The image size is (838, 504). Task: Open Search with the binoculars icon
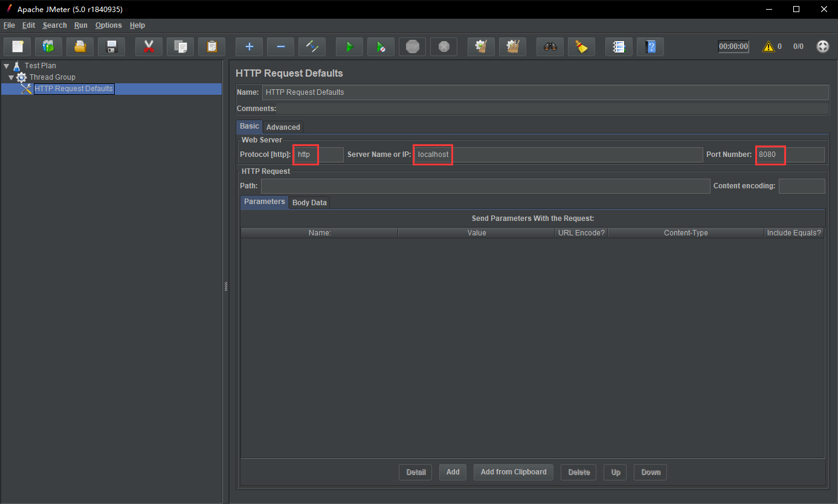(550, 46)
